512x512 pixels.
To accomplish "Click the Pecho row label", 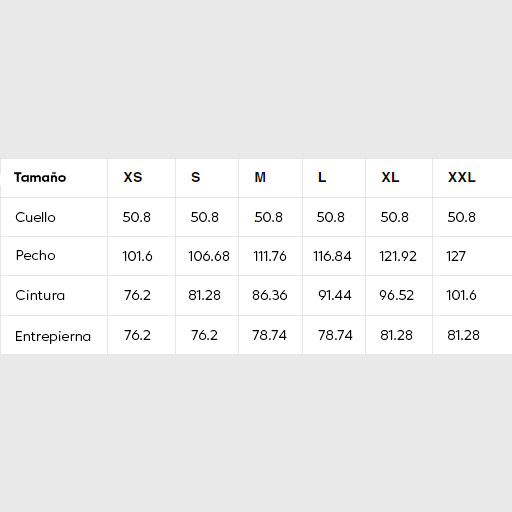I will pos(35,256).
